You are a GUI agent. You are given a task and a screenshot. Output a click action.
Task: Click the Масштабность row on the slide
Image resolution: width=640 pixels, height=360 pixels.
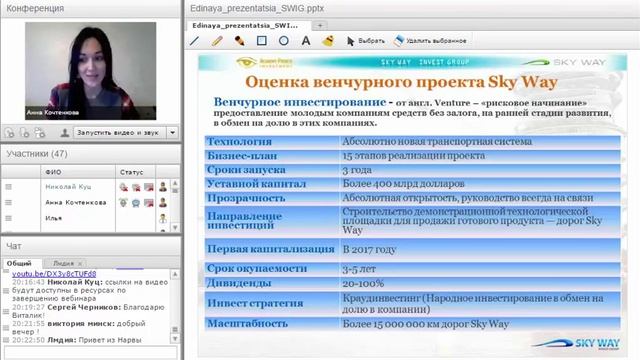[412, 324]
